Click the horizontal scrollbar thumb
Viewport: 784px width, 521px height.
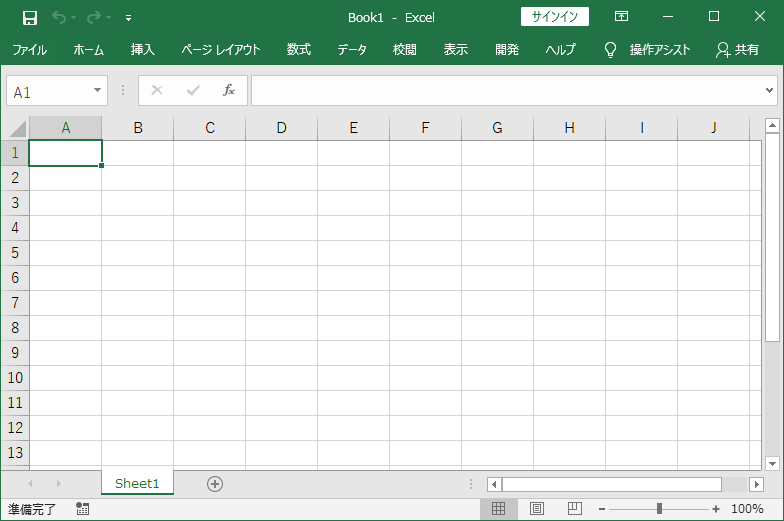coord(612,484)
